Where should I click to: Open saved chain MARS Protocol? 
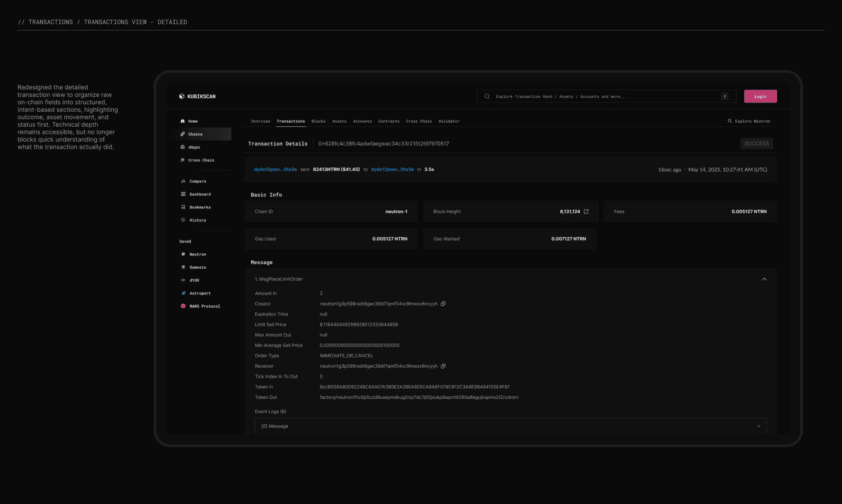click(204, 306)
